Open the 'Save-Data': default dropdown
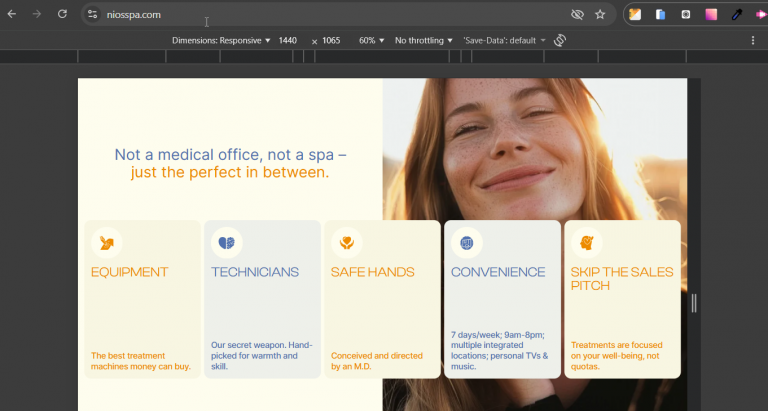Screen dimensions: 768x411 (504, 40)
